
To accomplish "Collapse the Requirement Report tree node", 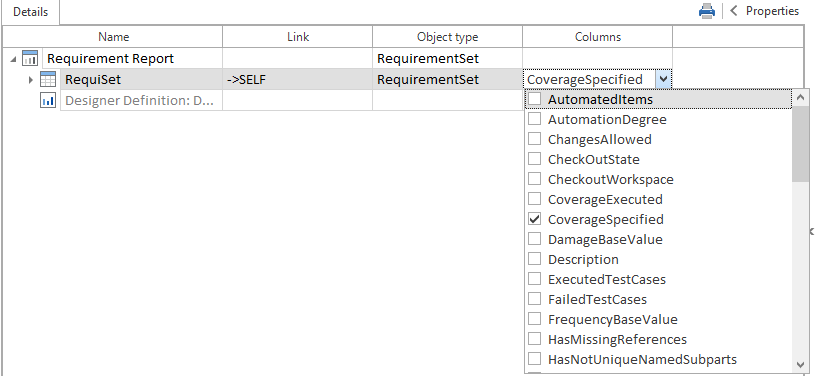I will coord(13,59).
